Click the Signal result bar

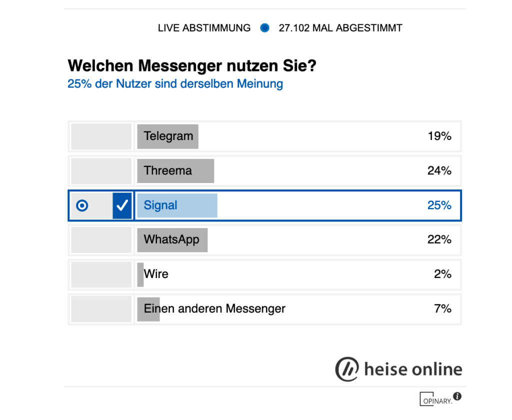[x=177, y=205]
